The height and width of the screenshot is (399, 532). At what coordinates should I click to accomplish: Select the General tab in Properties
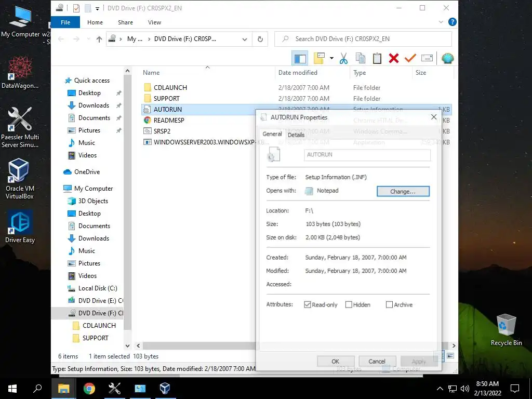pos(272,134)
